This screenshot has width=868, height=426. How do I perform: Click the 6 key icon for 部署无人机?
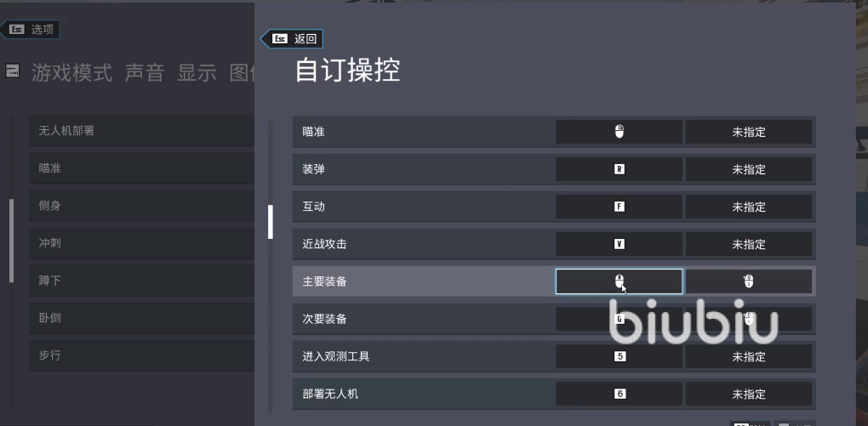click(620, 394)
